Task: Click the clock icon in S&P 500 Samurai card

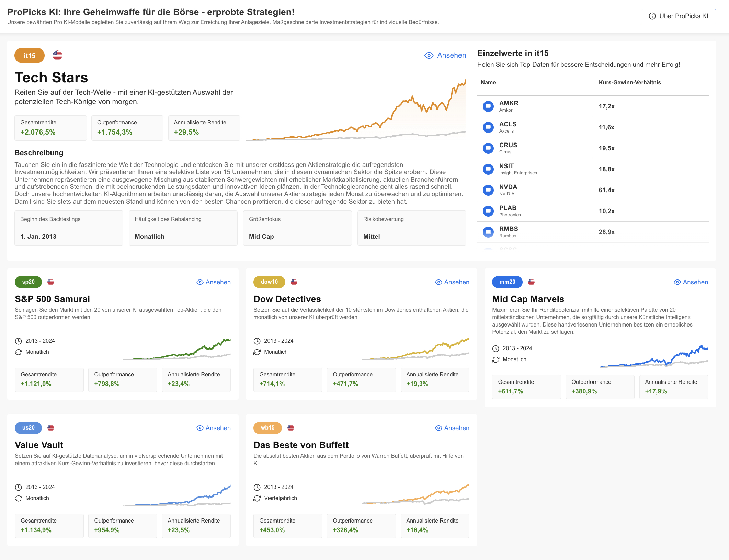Action: point(18,341)
